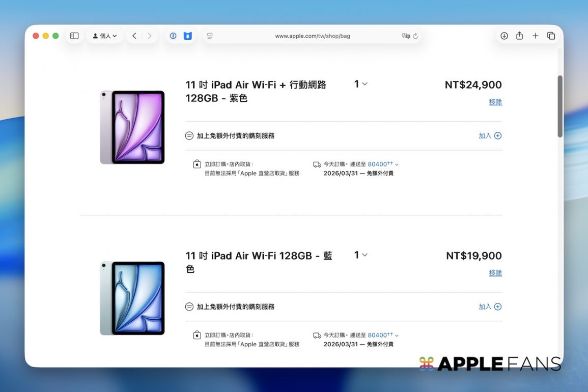Viewport: 588px width, 392px height.
Task: Click the translate page icon
Action: (x=405, y=36)
